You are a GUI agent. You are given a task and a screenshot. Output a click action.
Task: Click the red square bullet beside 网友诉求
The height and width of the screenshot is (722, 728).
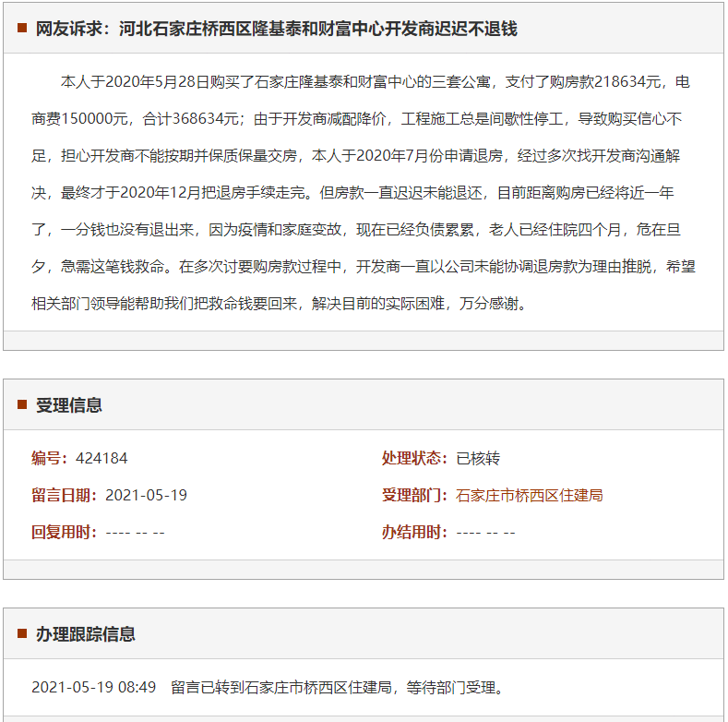tap(22, 29)
